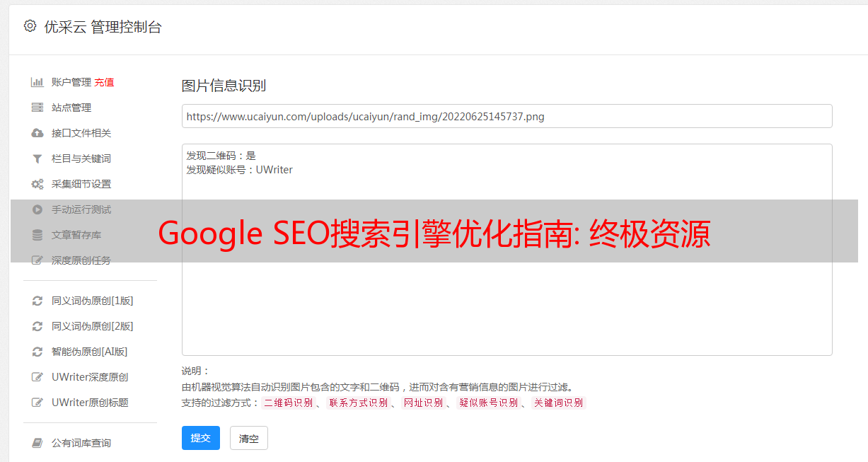The width and height of the screenshot is (868, 462).
Task: Click the 二维码识别 filter tag
Action: [x=288, y=403]
